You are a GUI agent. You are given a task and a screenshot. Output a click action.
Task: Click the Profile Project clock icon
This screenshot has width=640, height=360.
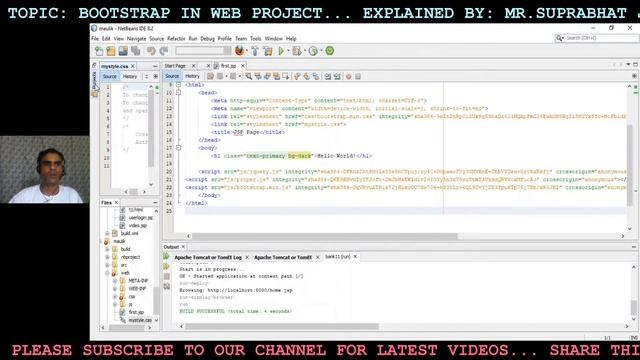click(313, 51)
